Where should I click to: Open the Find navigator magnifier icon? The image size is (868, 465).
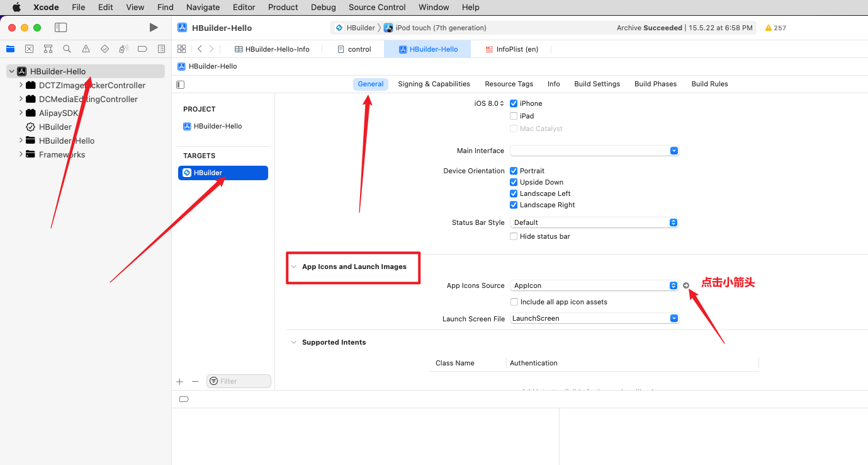[x=67, y=49]
